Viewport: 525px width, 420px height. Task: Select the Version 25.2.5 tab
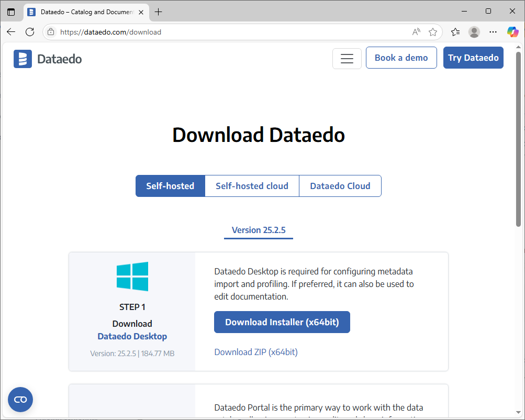pos(259,230)
